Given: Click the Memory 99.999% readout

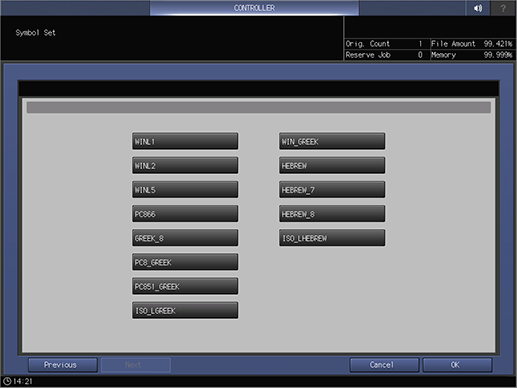Looking at the screenshot, I should [x=473, y=55].
